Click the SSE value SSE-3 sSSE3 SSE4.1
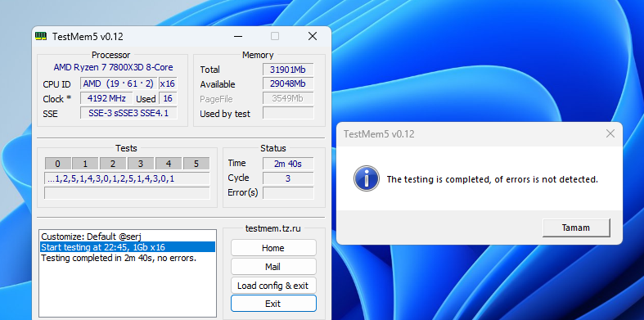The image size is (644, 320). pos(128,113)
